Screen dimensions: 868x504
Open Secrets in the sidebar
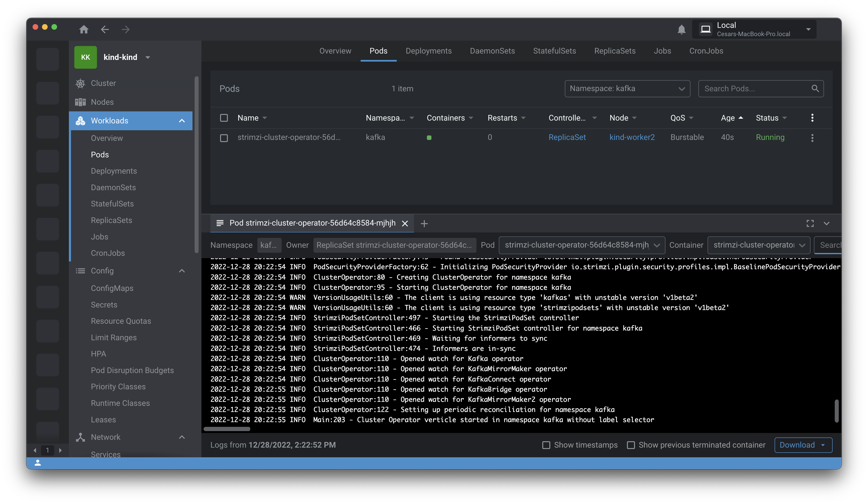point(104,305)
